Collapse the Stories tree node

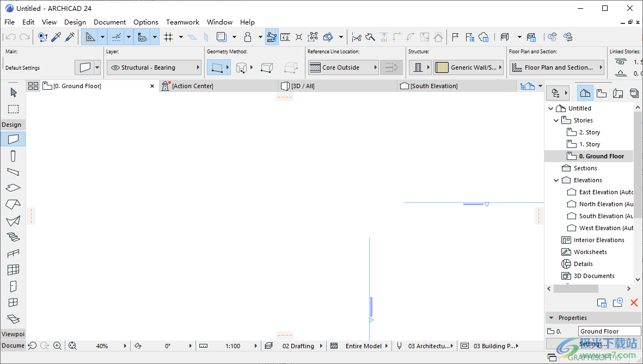click(556, 120)
